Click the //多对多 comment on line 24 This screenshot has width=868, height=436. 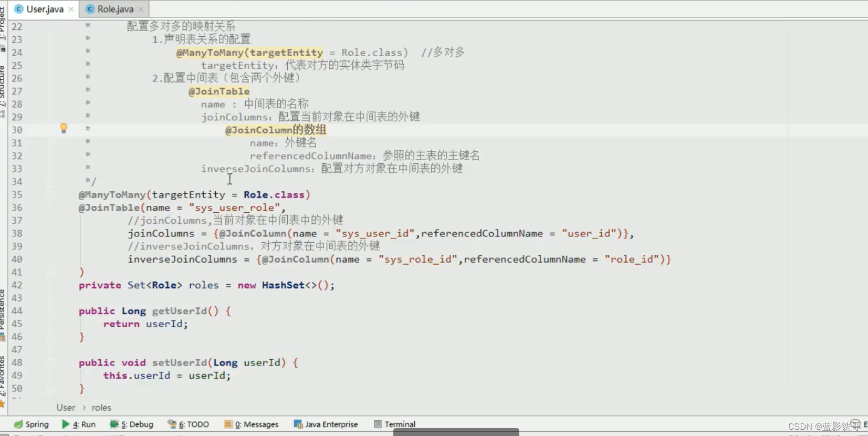point(443,53)
